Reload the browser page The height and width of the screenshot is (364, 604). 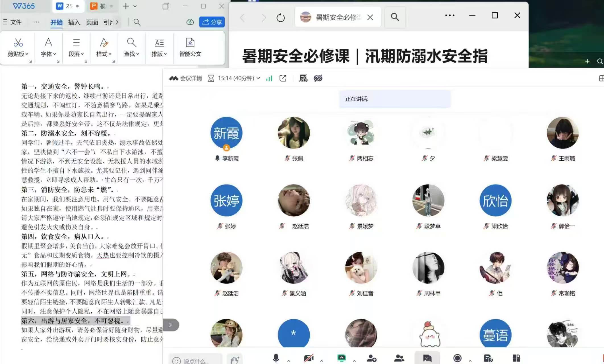click(x=281, y=18)
